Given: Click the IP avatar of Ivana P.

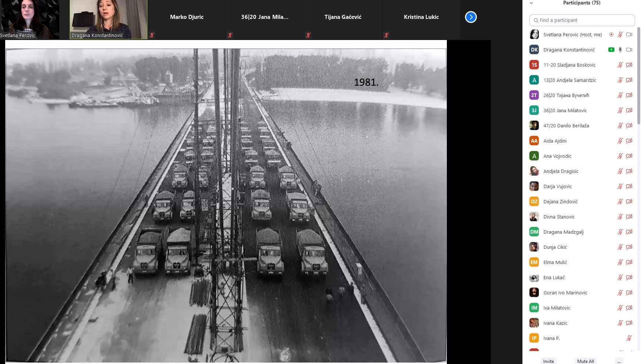Looking at the screenshot, I should tap(534, 338).
